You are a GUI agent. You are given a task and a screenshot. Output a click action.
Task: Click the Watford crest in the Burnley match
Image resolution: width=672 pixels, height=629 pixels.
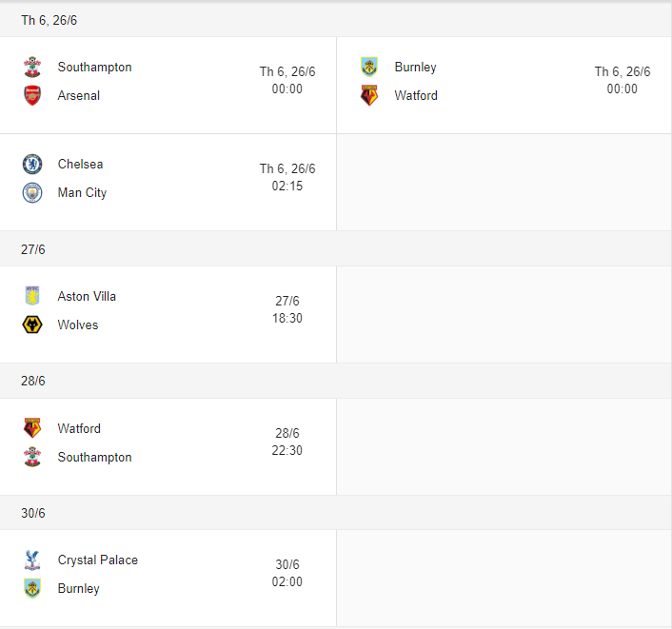point(369,95)
